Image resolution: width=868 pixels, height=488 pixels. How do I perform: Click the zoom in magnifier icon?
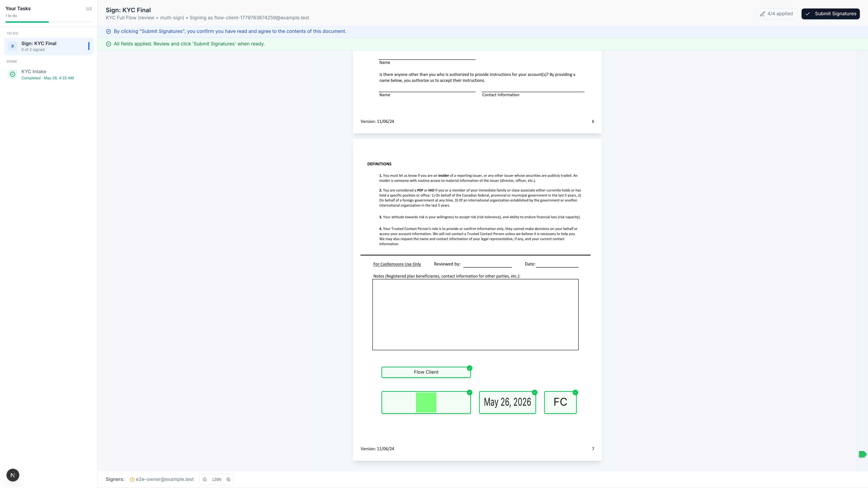(x=229, y=479)
